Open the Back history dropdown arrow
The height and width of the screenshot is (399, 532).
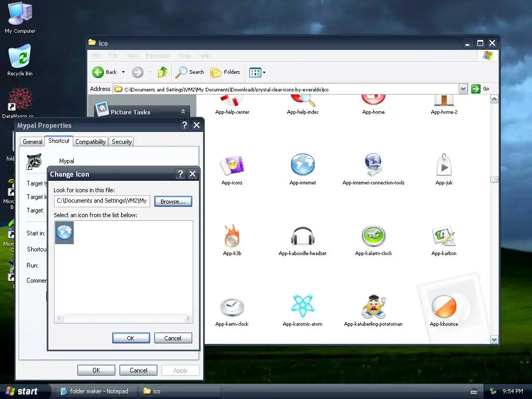pyautogui.click(x=123, y=72)
